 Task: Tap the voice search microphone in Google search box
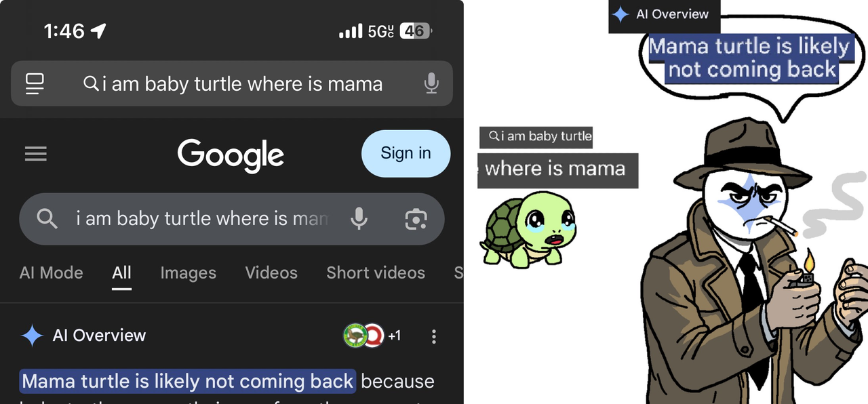point(359,218)
